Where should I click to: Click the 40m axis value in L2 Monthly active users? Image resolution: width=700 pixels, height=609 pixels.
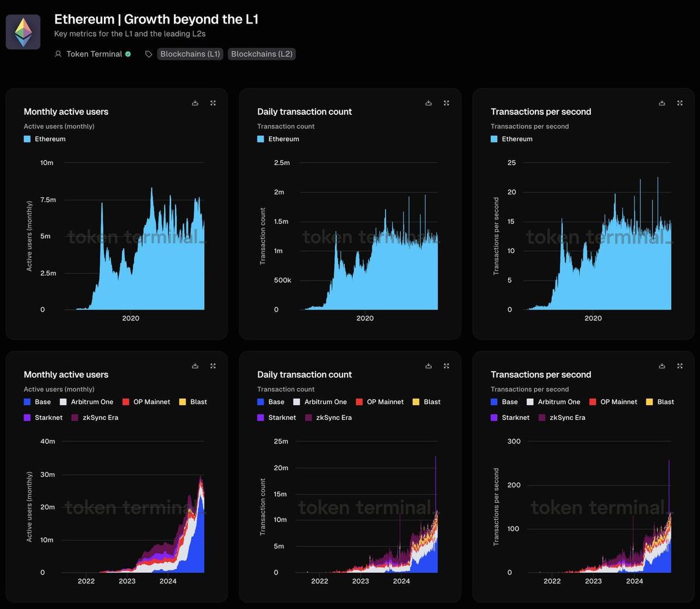click(x=48, y=442)
